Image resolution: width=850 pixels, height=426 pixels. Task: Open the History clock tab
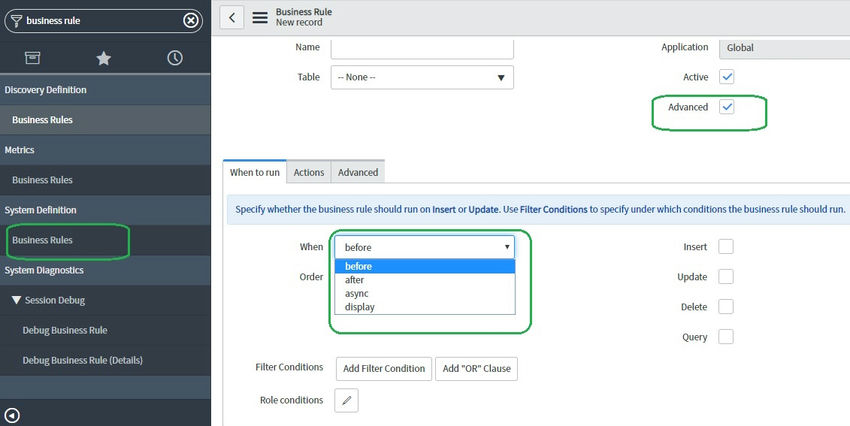[175, 58]
